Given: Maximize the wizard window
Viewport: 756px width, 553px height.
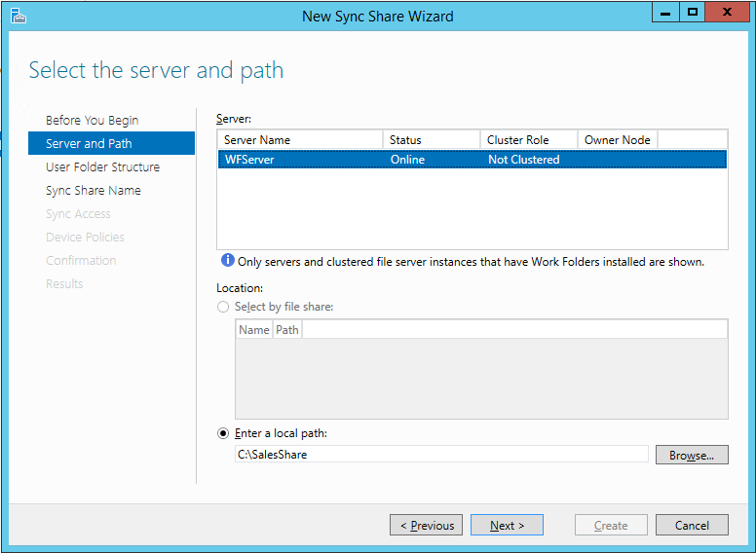Looking at the screenshot, I should [x=693, y=13].
